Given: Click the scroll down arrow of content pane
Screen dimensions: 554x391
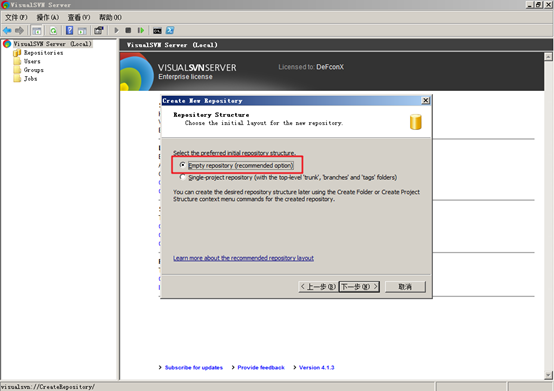Looking at the screenshot, I should coord(548,375).
